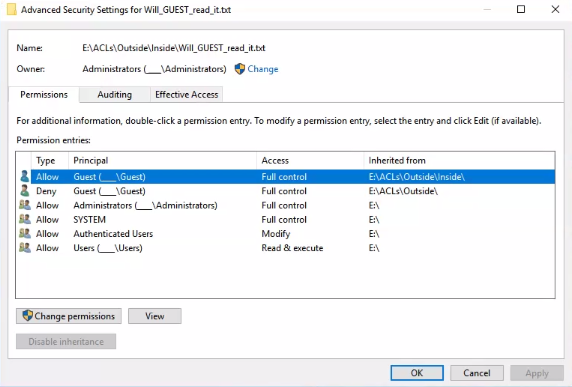Select the Users Read & execute entry
Screen dimensions: 572x387
click(x=286, y=248)
